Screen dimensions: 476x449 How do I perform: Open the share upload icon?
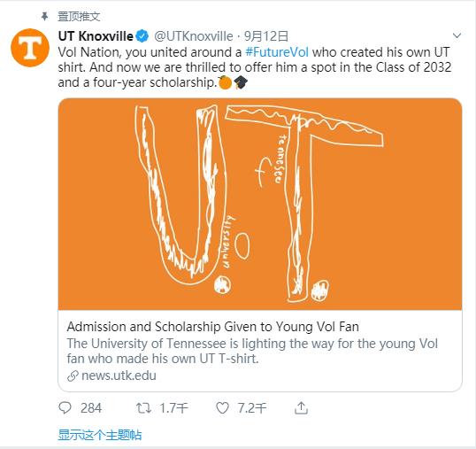pos(301,408)
